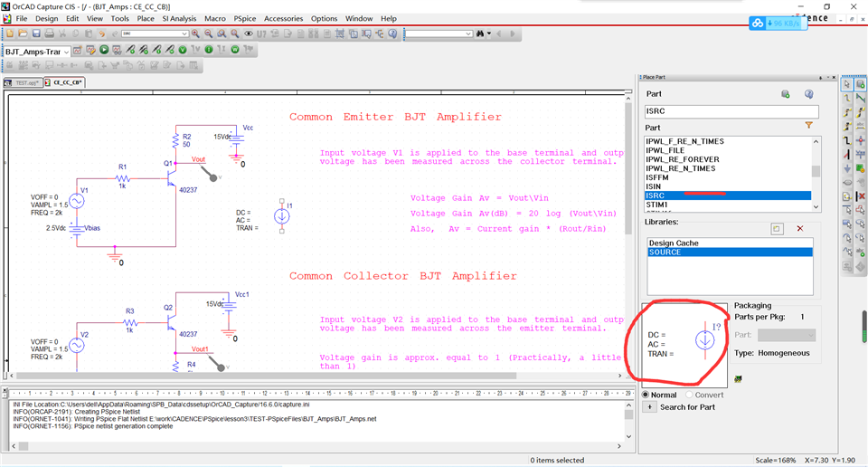Viewport: 868px width, 467px height.
Task: Click the session log down scroll arrow
Action: pyautogui.click(x=629, y=436)
